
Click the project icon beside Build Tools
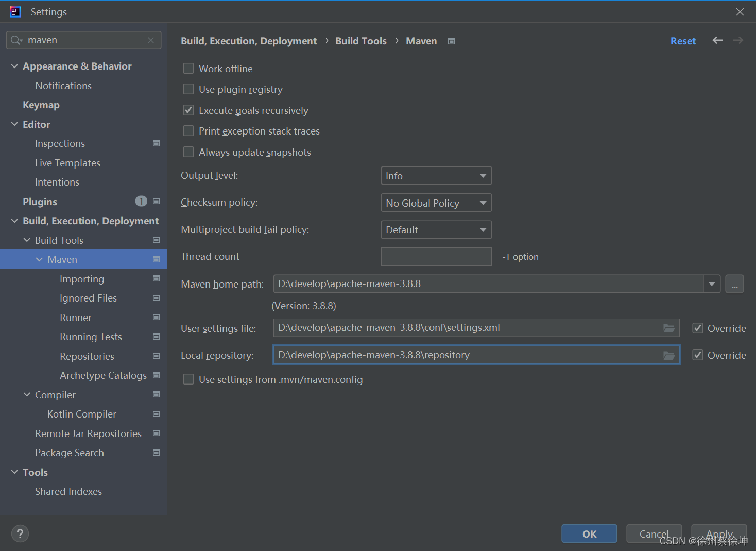point(157,240)
